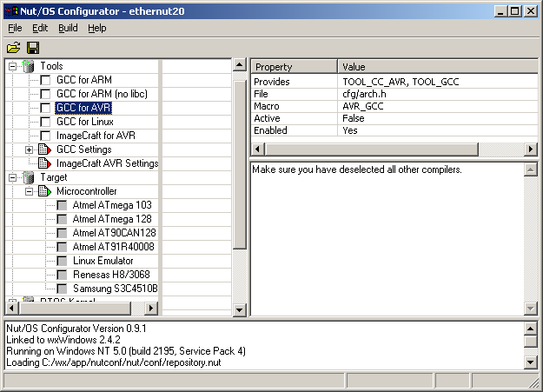This screenshot has width=543, height=392.
Task: Click the Open file folder icon
Action: pos(14,48)
